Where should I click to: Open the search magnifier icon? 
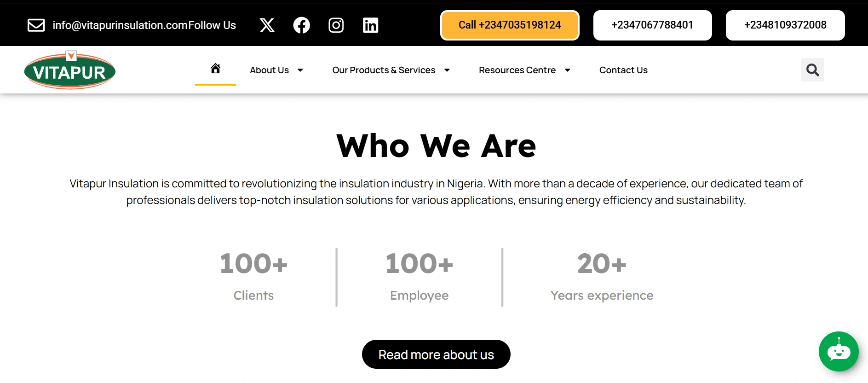812,70
